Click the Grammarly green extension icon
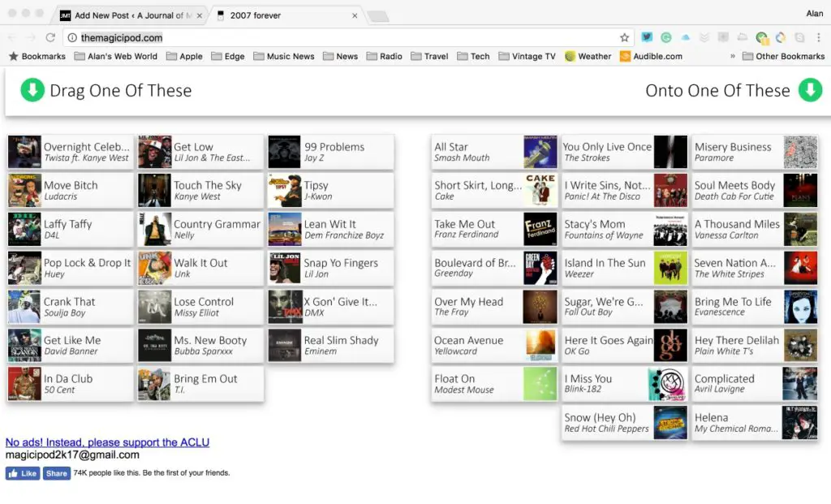The height and width of the screenshot is (504, 831). [666, 37]
